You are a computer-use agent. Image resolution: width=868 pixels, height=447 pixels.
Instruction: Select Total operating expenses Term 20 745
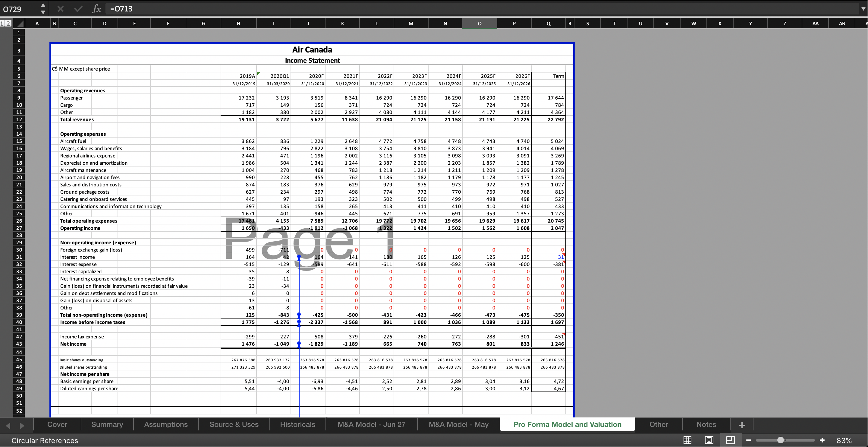pos(548,221)
